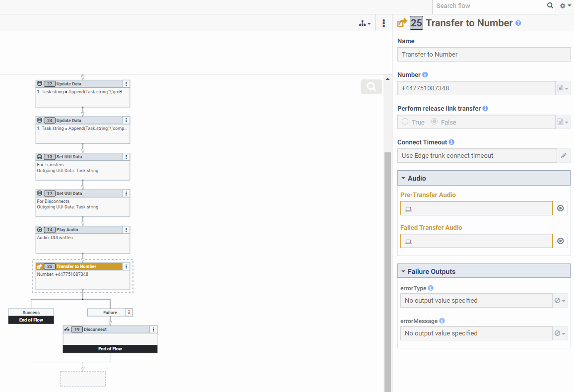Open the errorType output dropdown
This screenshot has width=574, height=392.
[x=560, y=301]
